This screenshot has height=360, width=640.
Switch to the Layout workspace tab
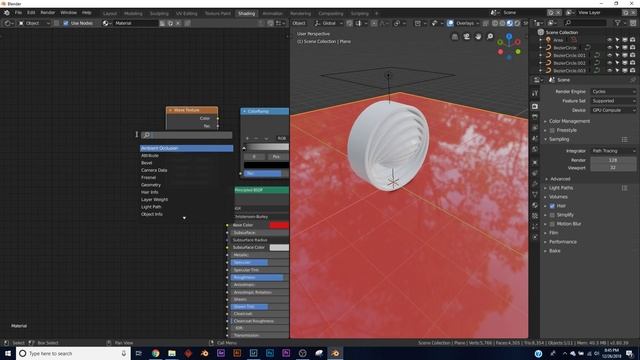click(110, 13)
